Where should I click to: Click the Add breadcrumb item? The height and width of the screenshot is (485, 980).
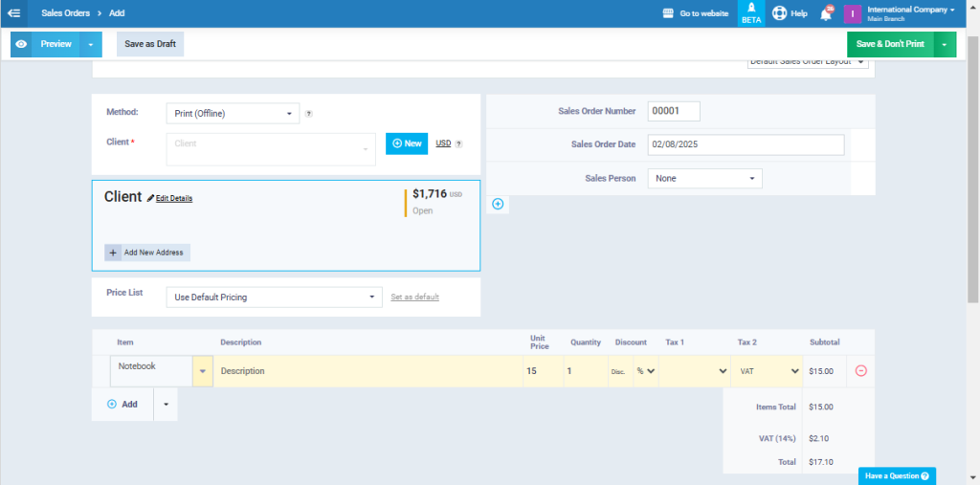(x=117, y=13)
